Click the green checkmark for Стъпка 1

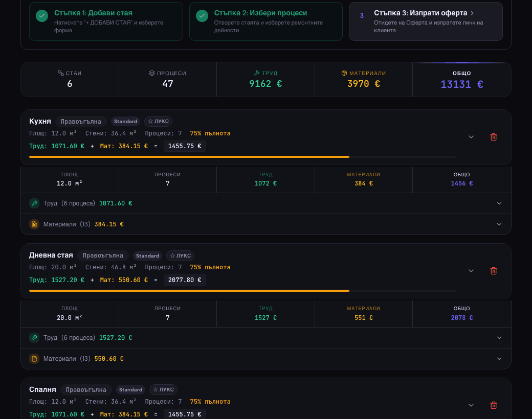click(x=42, y=16)
